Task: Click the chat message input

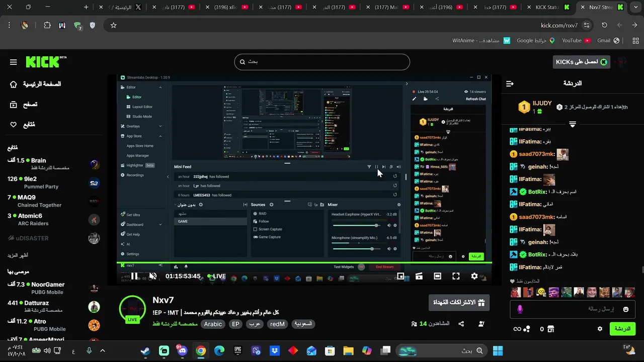Action: [574, 309]
